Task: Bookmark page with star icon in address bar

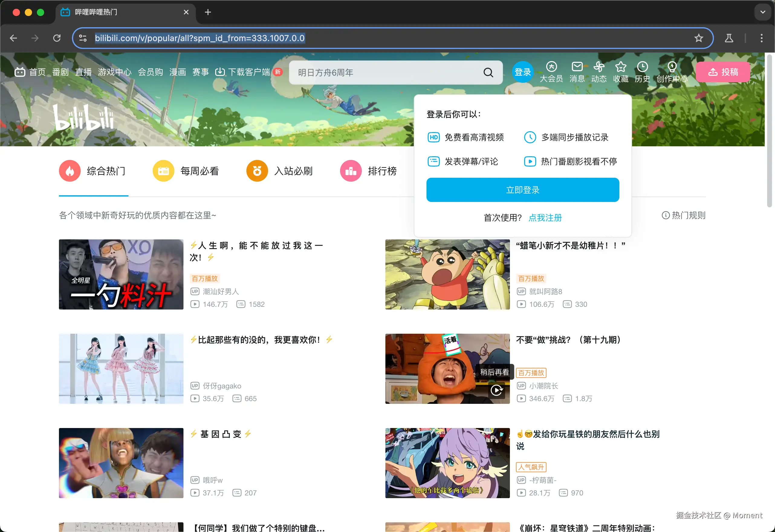Action: click(699, 38)
